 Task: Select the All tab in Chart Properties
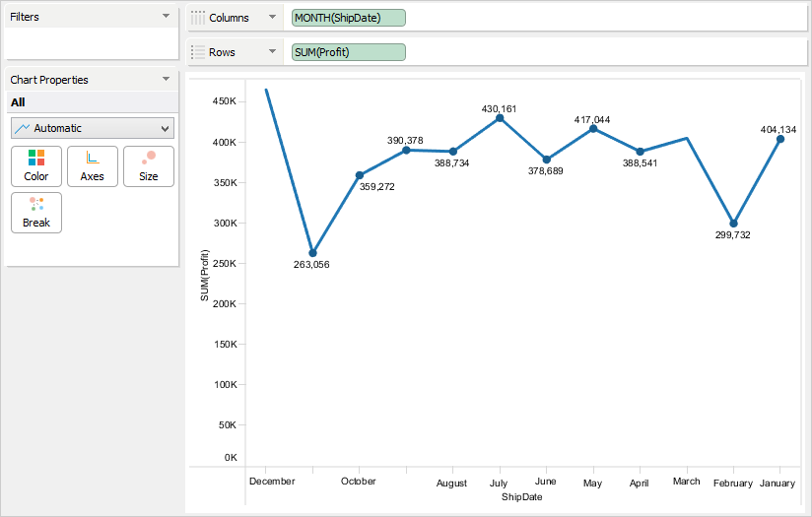(18, 102)
